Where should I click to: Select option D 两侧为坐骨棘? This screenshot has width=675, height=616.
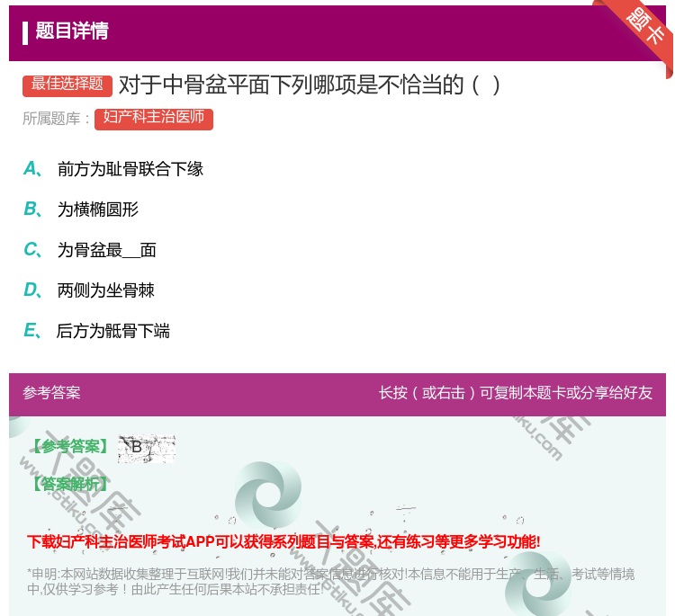89,290
